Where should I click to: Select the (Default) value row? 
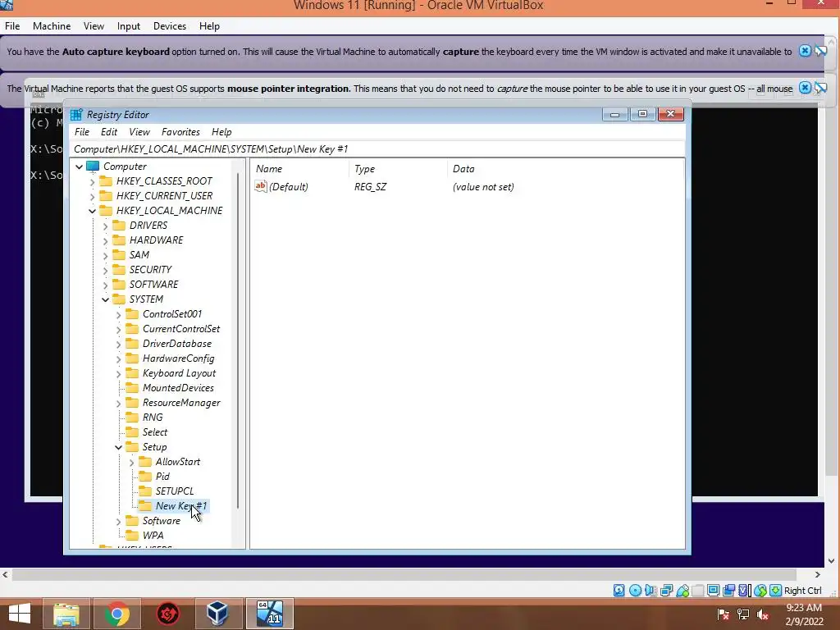[385, 186]
